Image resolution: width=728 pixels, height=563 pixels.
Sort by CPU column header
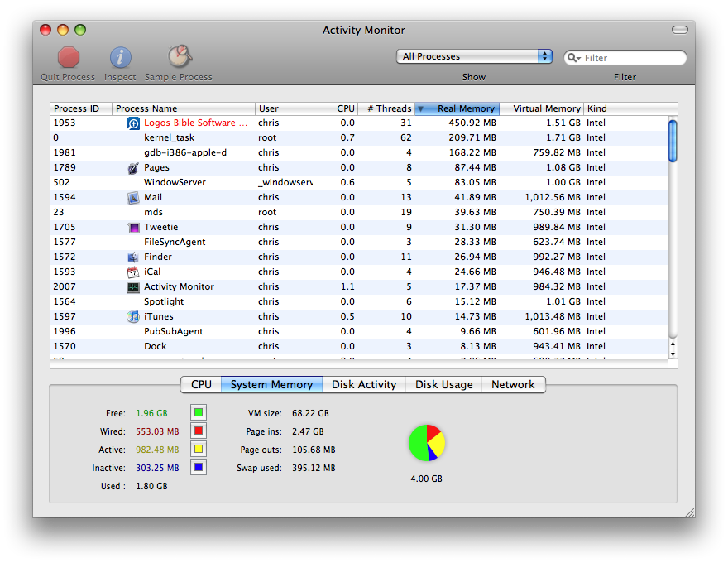(336, 108)
